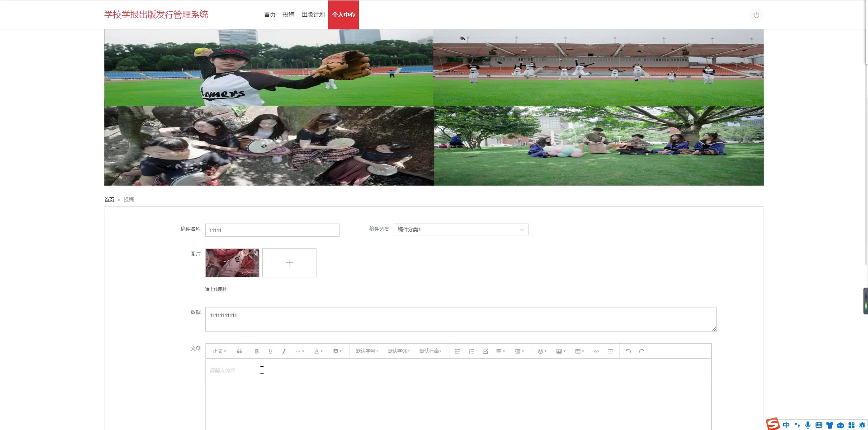Open the 个人中心 nav tab

344,14
